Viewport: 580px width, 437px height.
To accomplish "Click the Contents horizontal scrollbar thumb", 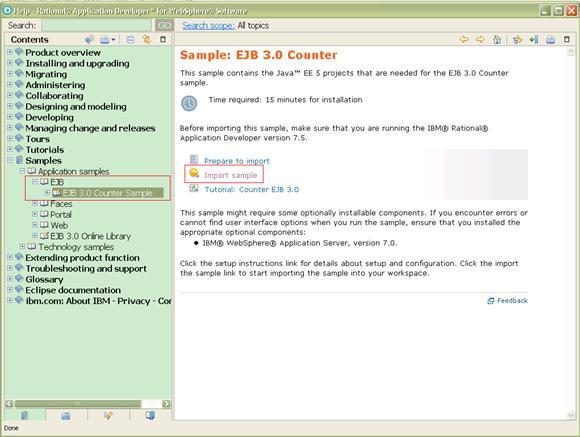I will click(x=77, y=404).
